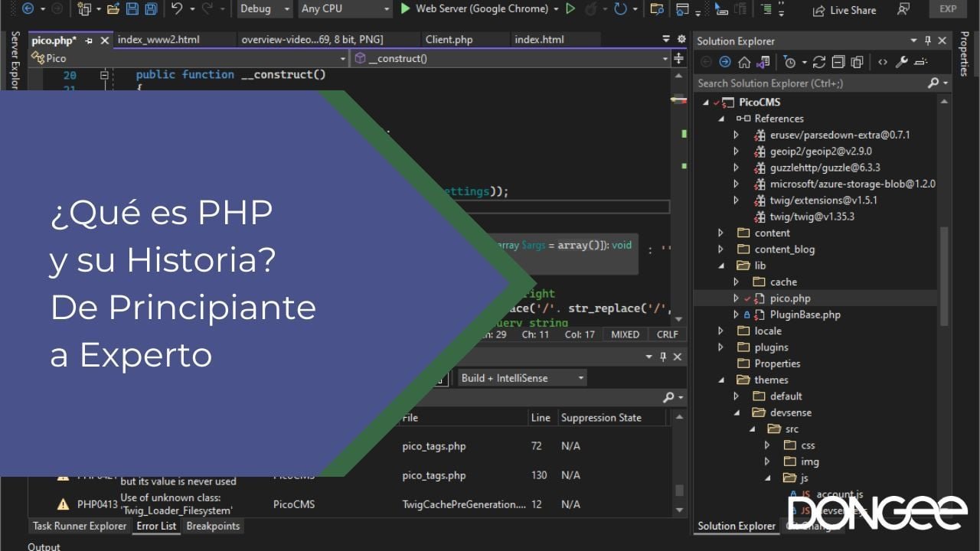Viewport: 980px width, 551px height.
Task: Switch to the Task Runner Explorer tab
Action: [x=80, y=526]
